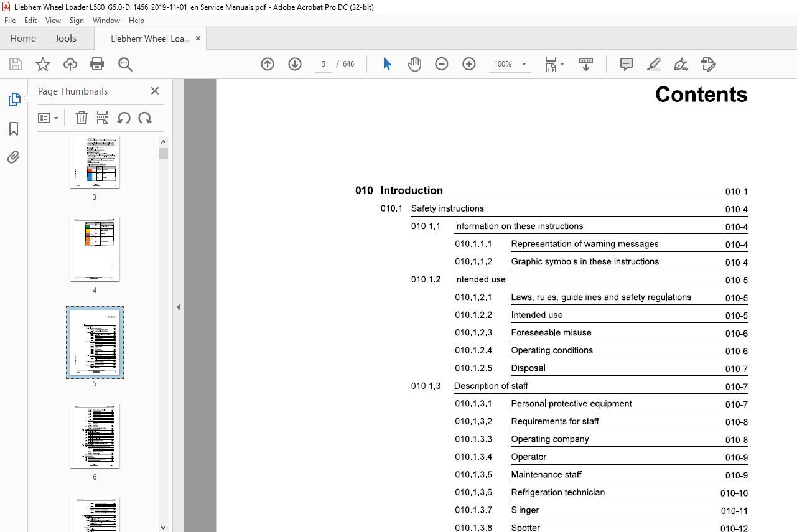Screen dimensions: 797x532
Task: Open Graphic symbols in these instructions
Action: tap(585, 261)
